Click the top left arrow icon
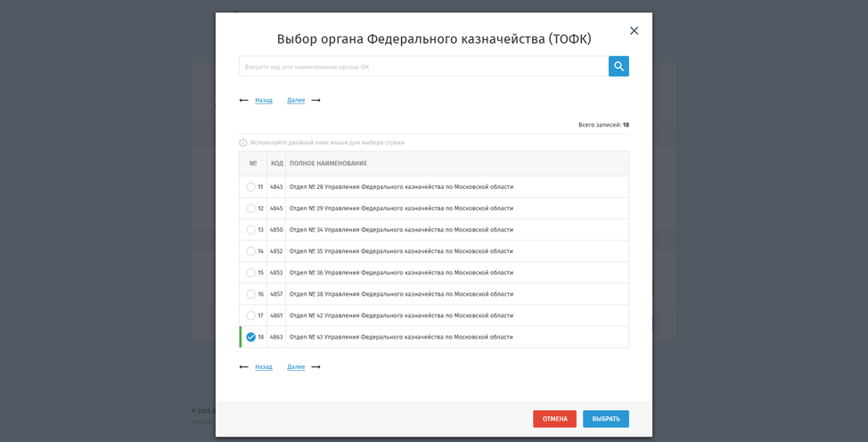 (x=244, y=101)
